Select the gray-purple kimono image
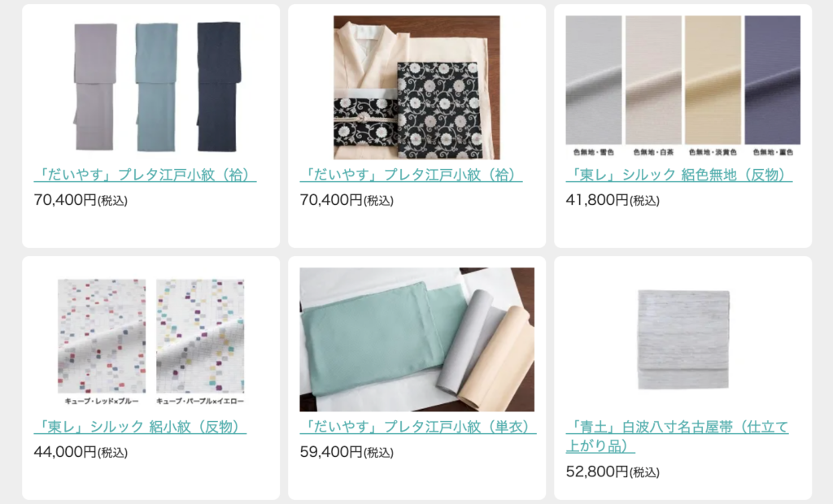This screenshot has width=833, height=504. 95,87
